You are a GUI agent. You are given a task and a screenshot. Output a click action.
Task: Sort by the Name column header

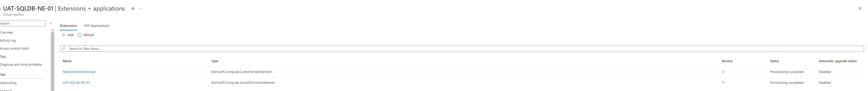point(67,61)
